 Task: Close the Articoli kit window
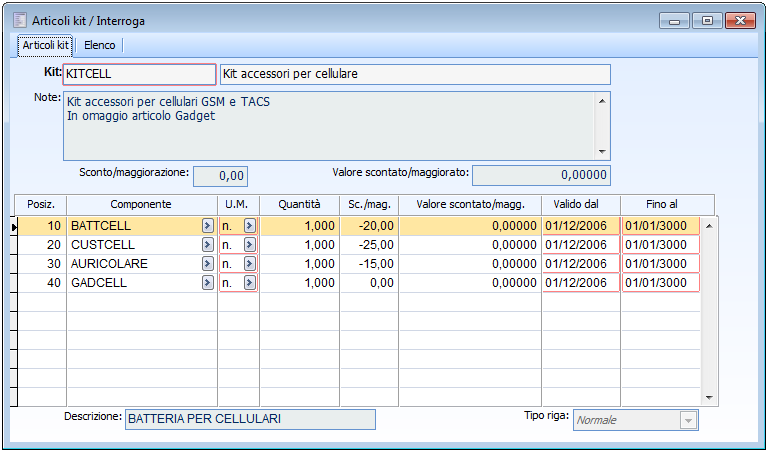(740, 21)
